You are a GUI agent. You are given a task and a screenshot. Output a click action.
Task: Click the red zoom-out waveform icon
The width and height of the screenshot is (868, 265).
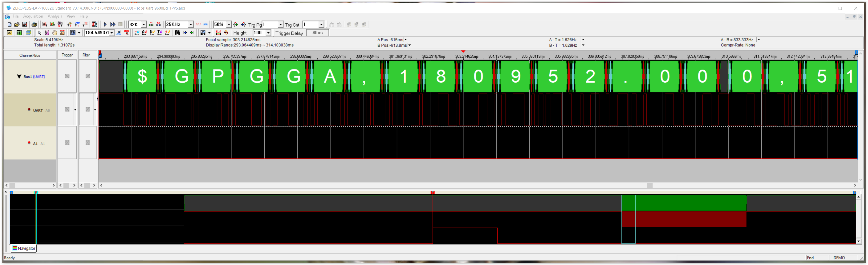coord(126,33)
